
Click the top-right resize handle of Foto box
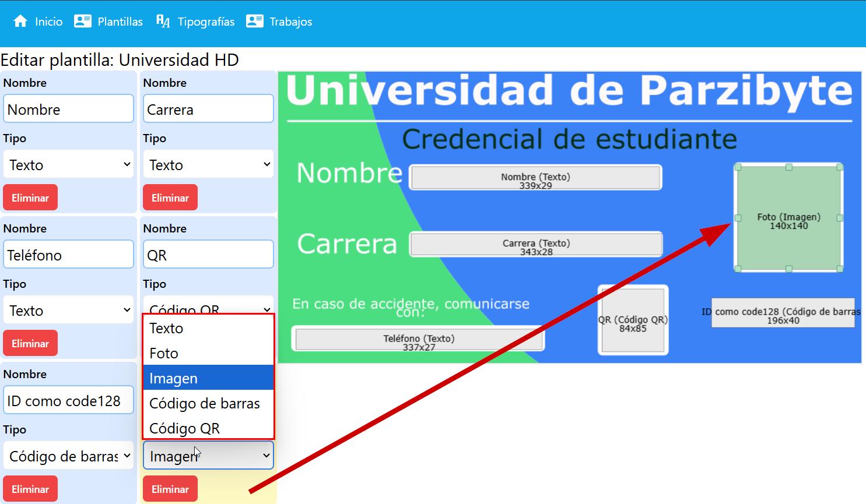(840, 167)
